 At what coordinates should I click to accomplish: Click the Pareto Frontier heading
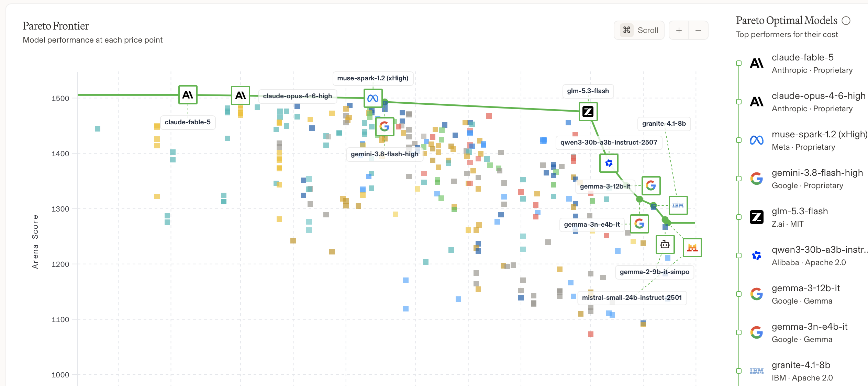coord(56,26)
